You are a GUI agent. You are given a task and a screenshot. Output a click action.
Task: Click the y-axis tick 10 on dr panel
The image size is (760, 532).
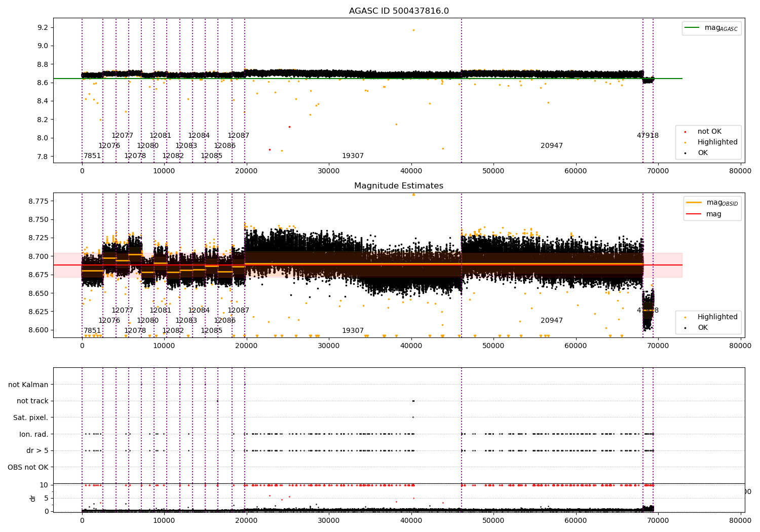[x=45, y=485]
